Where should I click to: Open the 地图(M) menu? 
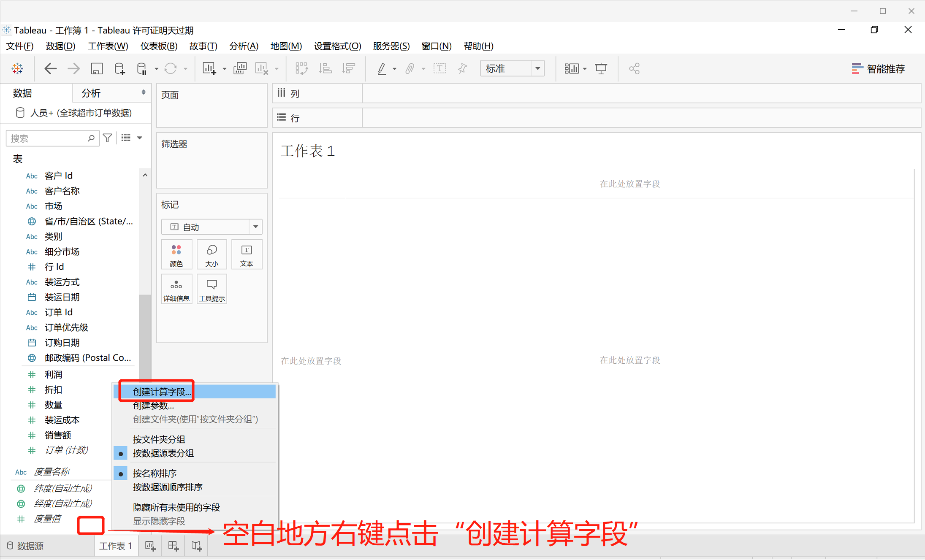[x=286, y=46]
